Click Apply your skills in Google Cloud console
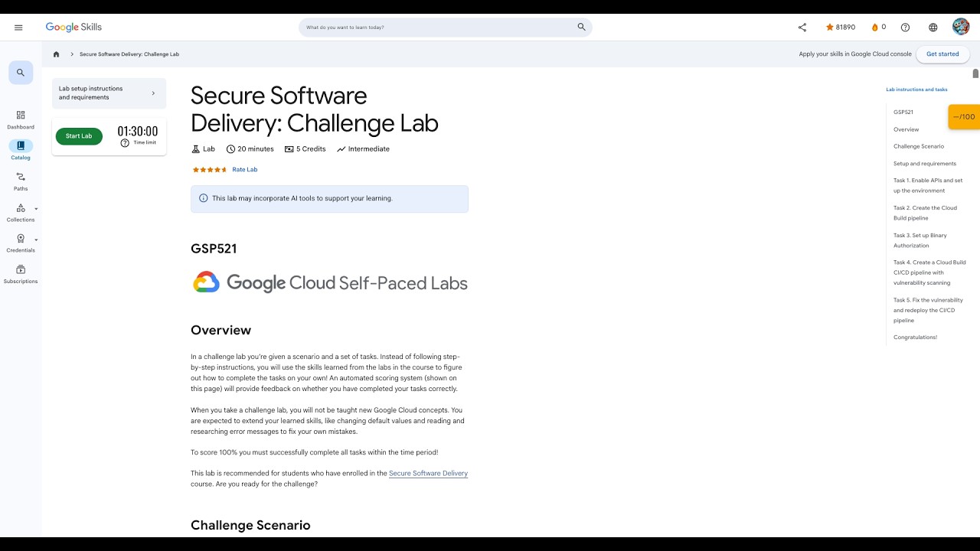Image resolution: width=980 pixels, height=551 pixels. tap(855, 54)
